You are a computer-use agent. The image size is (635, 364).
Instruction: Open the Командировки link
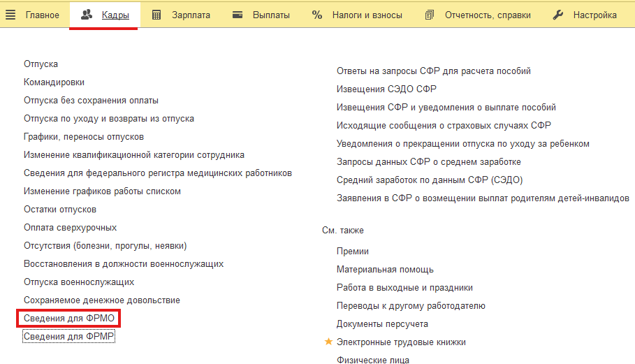54,82
